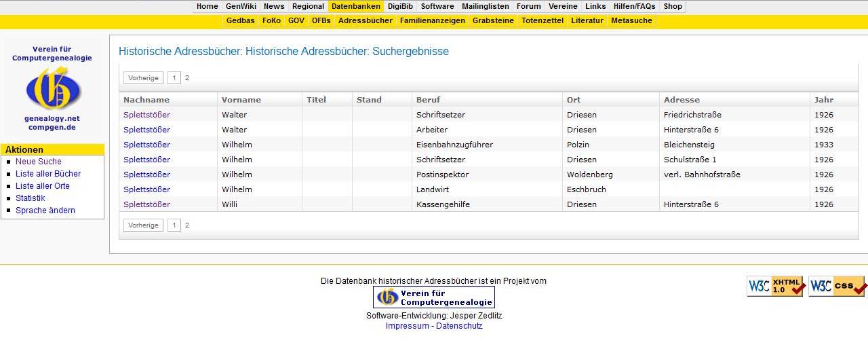Select OFBs in the database submenu
Screen dimensions: 868x347
click(321, 20)
